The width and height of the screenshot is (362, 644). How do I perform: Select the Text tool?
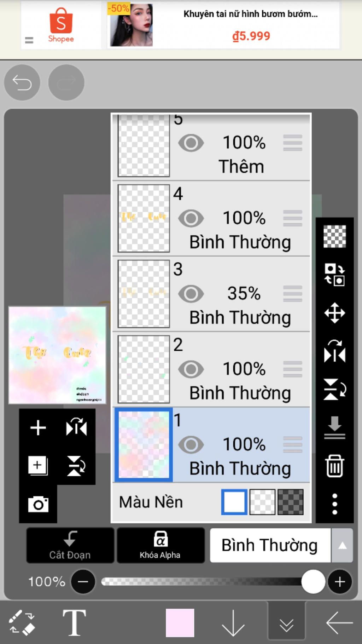[x=74, y=622]
